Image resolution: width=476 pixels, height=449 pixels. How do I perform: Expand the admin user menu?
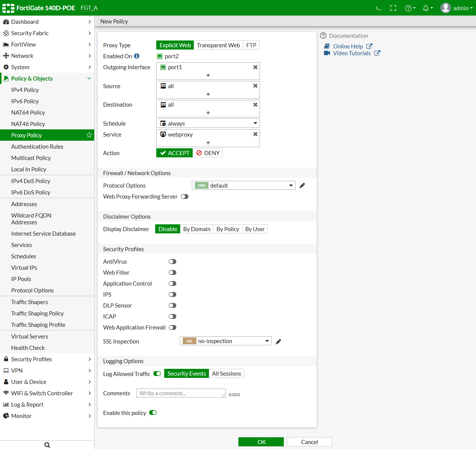click(457, 8)
